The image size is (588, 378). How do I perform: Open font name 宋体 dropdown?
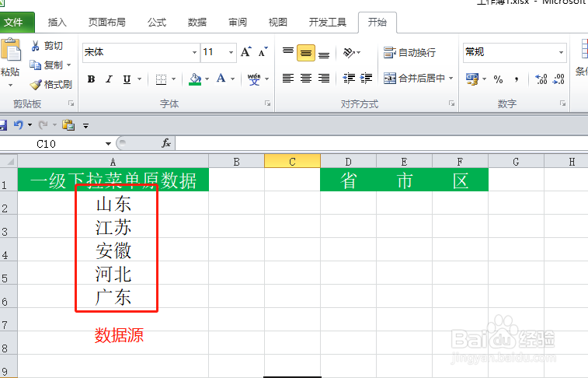[194, 53]
